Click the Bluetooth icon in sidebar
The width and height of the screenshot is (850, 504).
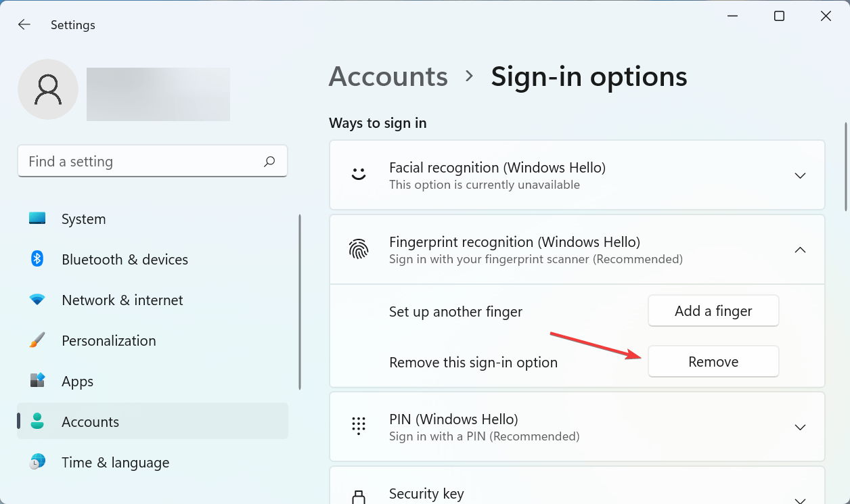click(x=37, y=259)
